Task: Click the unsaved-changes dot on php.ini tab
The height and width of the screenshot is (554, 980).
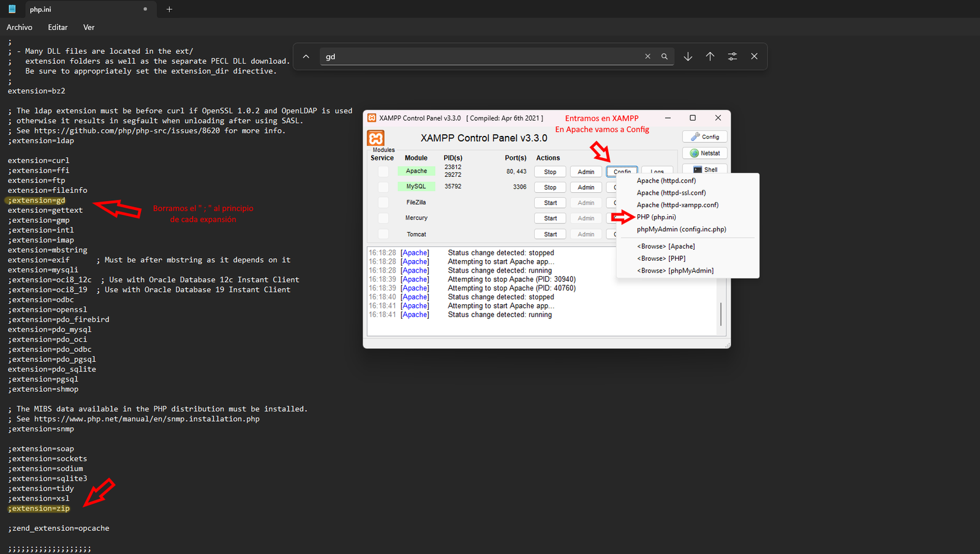Action: tap(145, 9)
